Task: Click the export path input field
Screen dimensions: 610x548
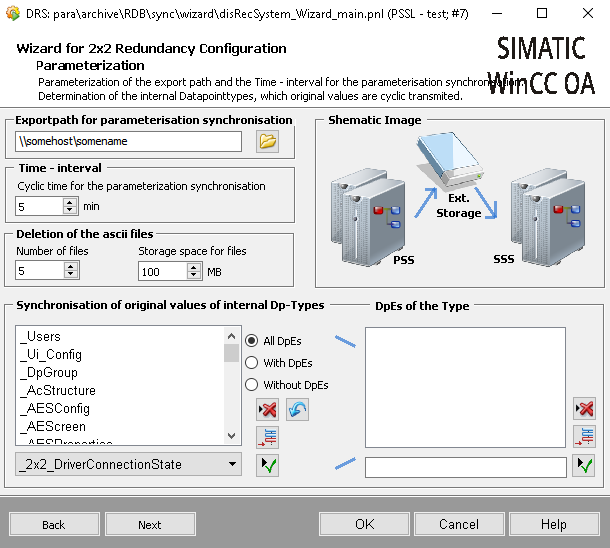Action: pos(128,141)
